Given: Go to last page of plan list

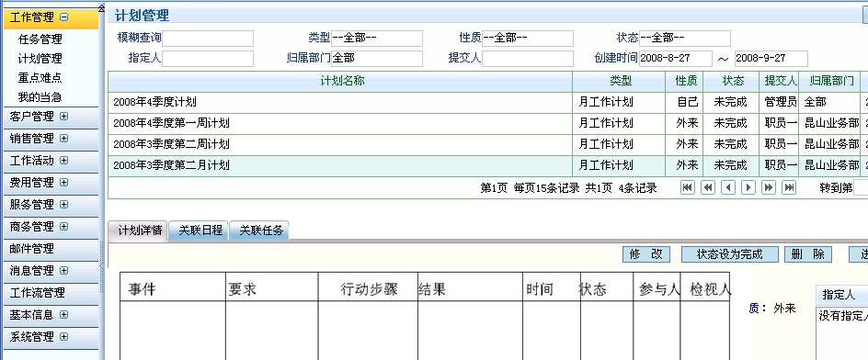Looking at the screenshot, I should (x=789, y=187).
